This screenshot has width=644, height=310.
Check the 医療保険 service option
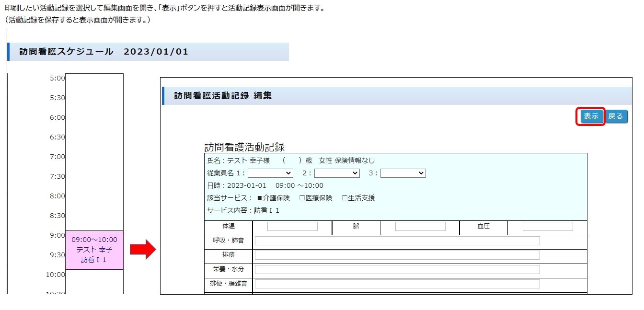click(x=302, y=198)
